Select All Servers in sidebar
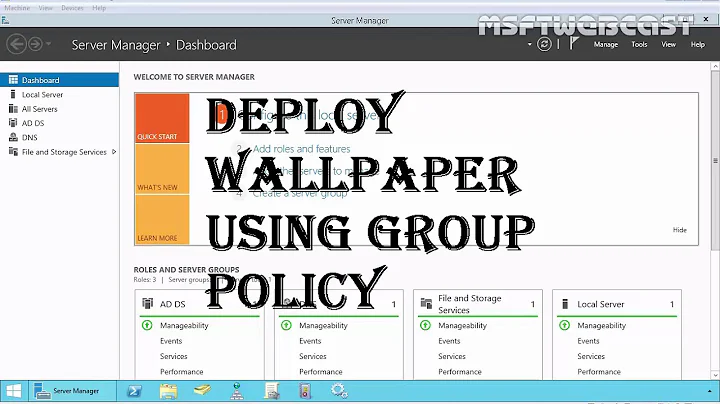The height and width of the screenshot is (404, 720). coord(39,109)
